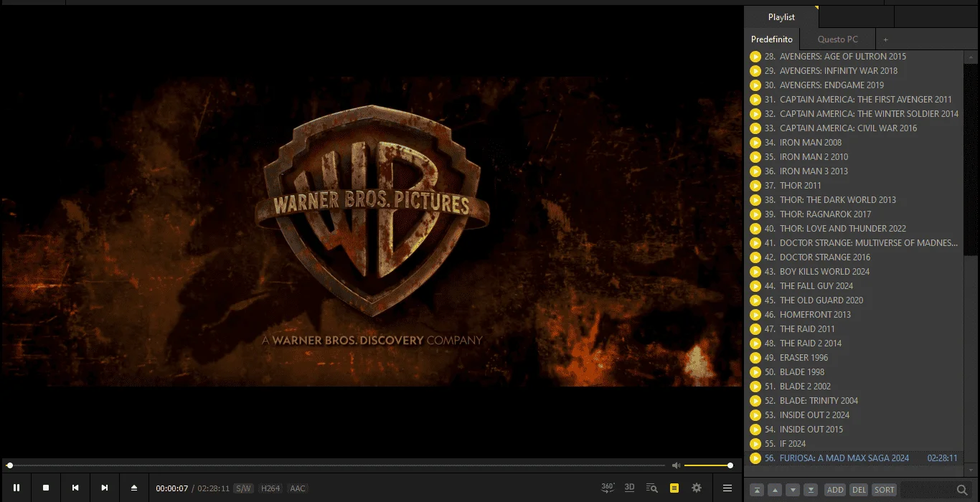Click the playlist search input field
This screenshot has height=502, width=980.
(x=928, y=490)
